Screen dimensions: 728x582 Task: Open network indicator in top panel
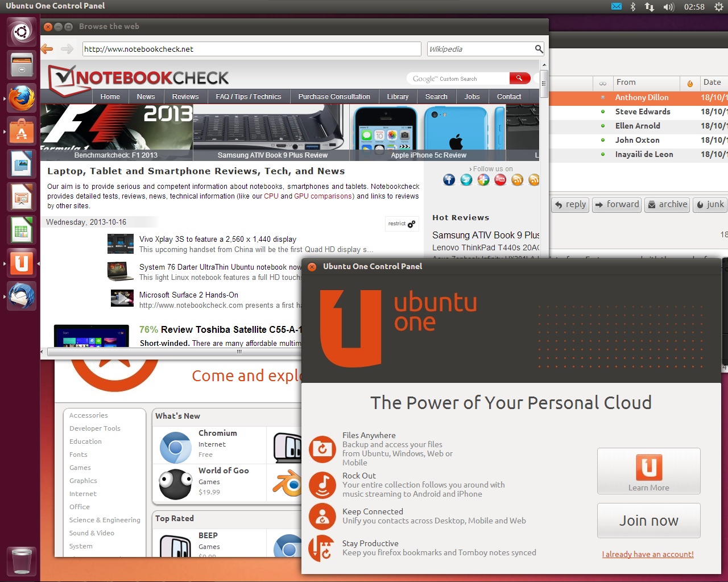coord(650,7)
